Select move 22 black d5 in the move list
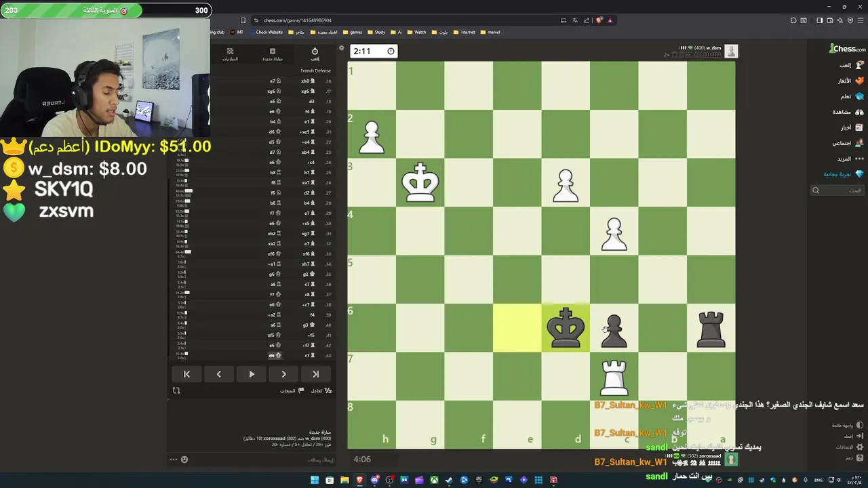This screenshot has height=488, width=868. coord(274,142)
